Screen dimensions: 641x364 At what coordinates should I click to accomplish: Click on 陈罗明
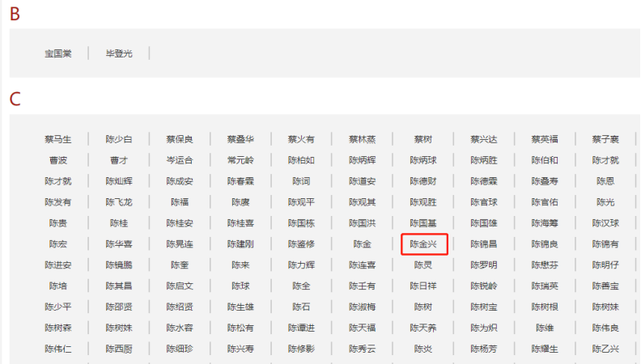pyautogui.click(x=484, y=265)
